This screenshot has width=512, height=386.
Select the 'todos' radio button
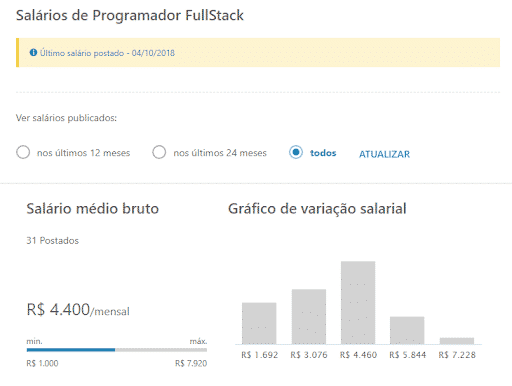pyautogui.click(x=296, y=152)
